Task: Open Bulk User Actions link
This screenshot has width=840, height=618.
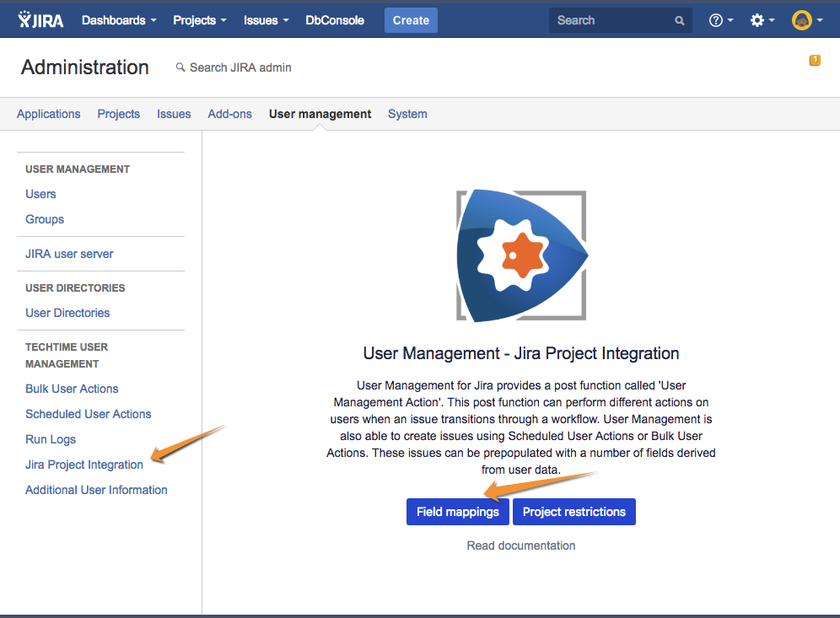Action: [72, 389]
